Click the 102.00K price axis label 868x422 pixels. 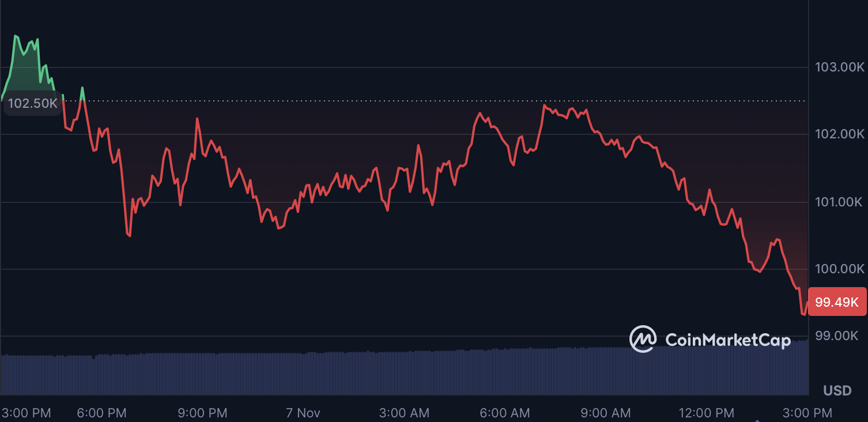coord(839,134)
